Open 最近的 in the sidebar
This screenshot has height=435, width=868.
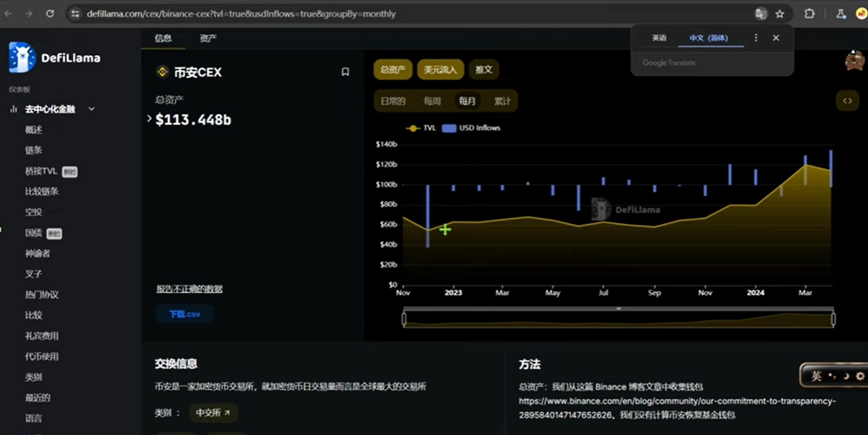click(x=37, y=397)
